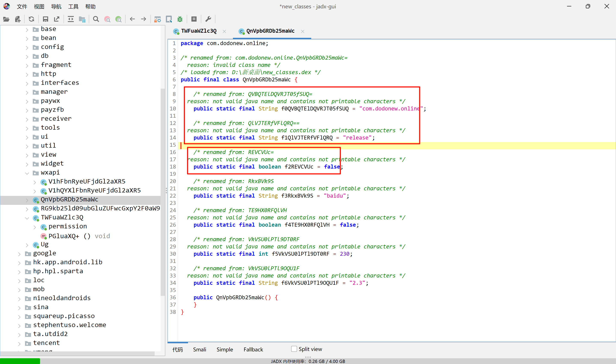
Task: Collapse the TWFuaWZlc3Q class node
Action: [x=27, y=218]
